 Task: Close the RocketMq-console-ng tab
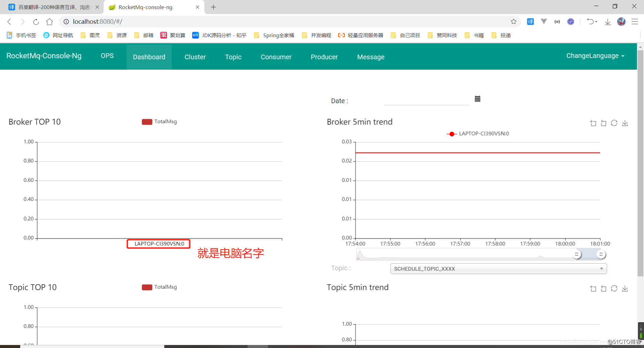click(x=197, y=7)
